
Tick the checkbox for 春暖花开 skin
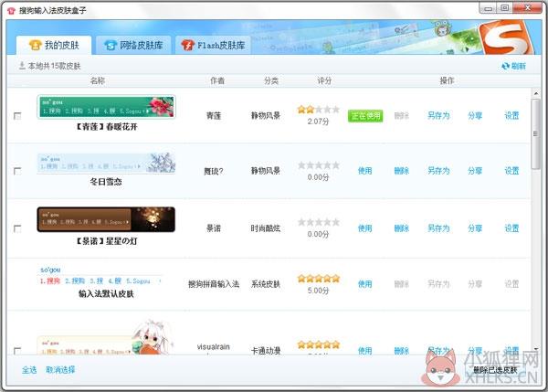(17, 116)
